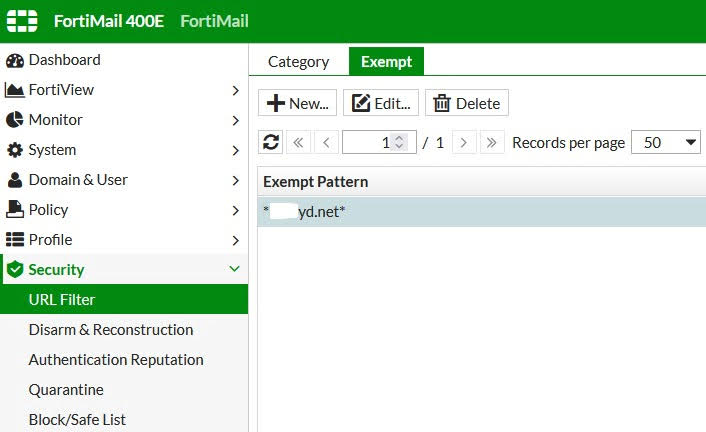Screen dimensions: 706x432
Task: Expand the Monitor menu chevron
Action: (x=235, y=120)
